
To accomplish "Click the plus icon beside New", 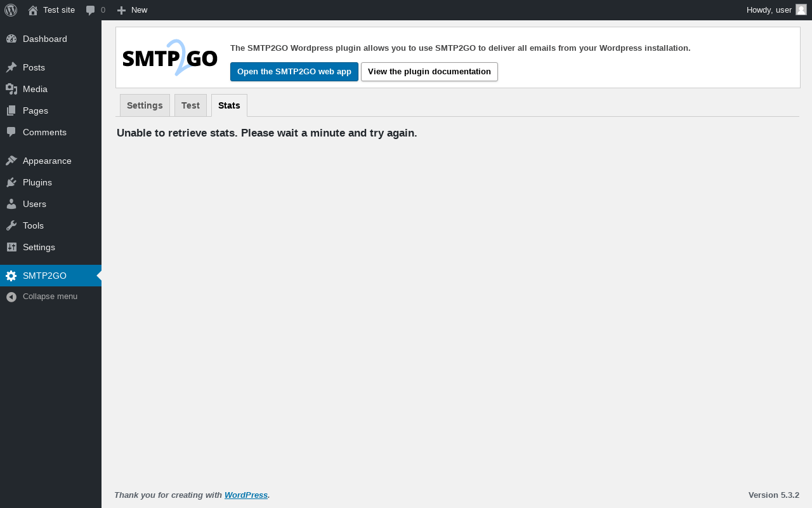I will point(121,10).
